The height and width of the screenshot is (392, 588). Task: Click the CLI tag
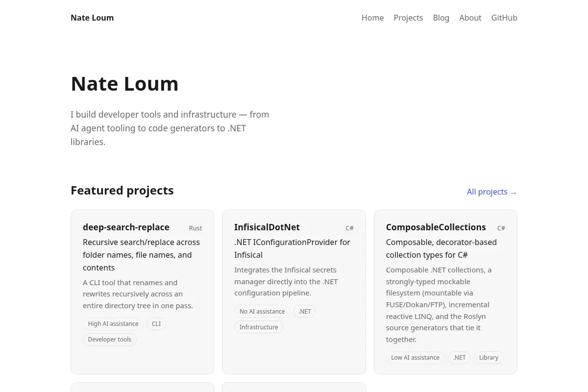click(x=156, y=324)
